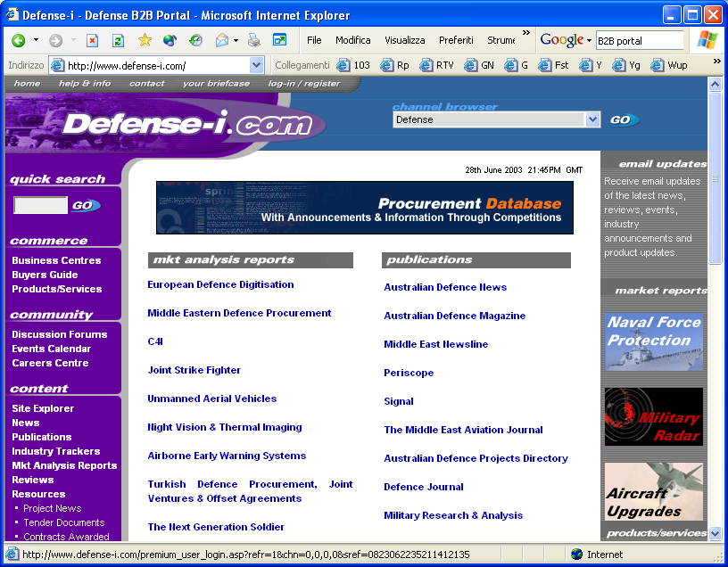Open the Wup links bar shortcut
Image resolution: width=728 pixels, height=567 pixels.
[x=669, y=65]
